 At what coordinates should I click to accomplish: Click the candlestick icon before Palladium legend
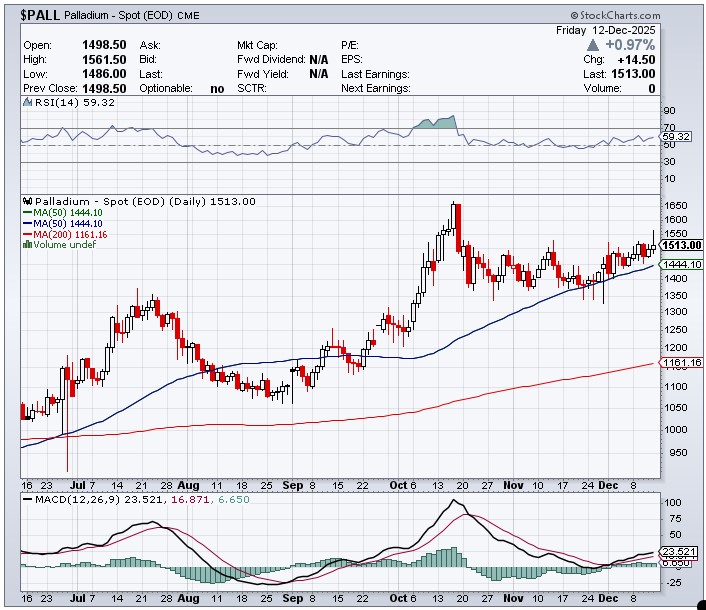click(27, 201)
